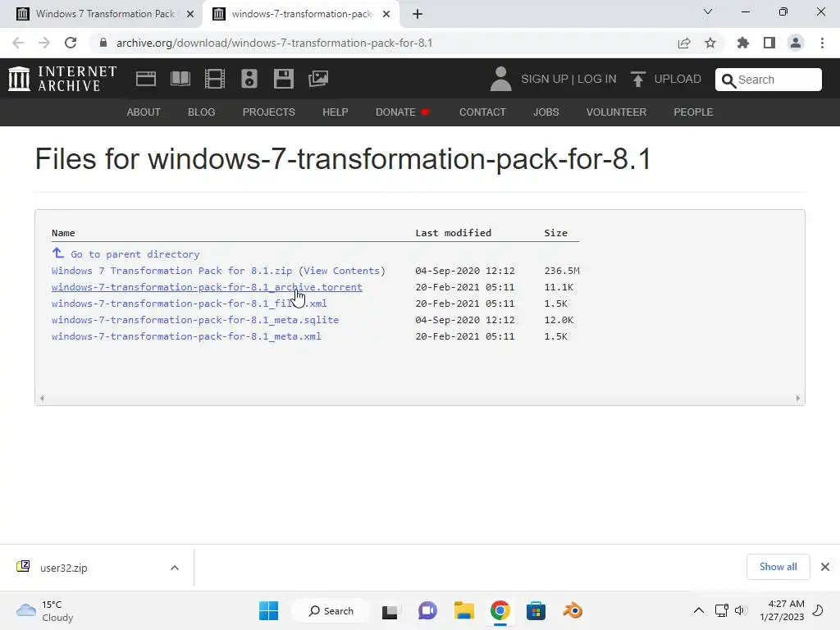Click the UPLOAD link text

pyautogui.click(x=678, y=79)
